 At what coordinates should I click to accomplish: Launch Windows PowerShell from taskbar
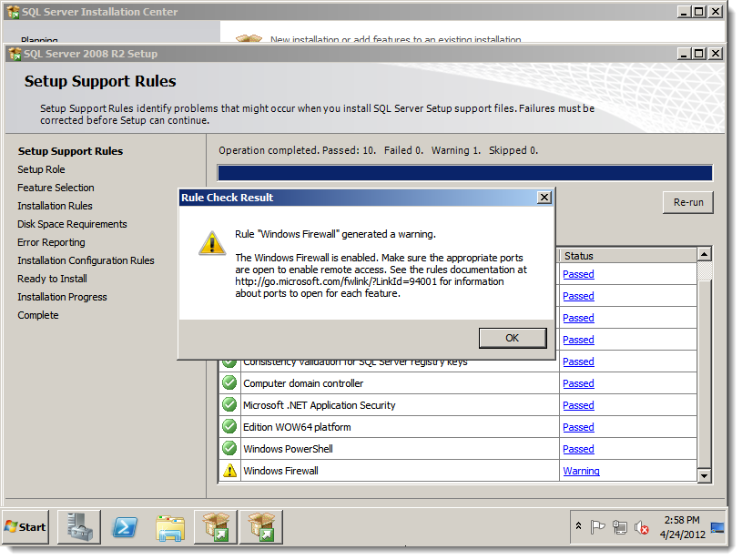coord(125,527)
